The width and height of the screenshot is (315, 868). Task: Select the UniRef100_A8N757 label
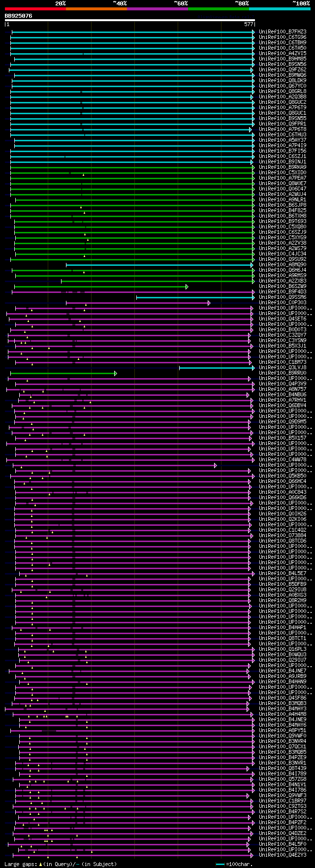[x=283, y=389]
